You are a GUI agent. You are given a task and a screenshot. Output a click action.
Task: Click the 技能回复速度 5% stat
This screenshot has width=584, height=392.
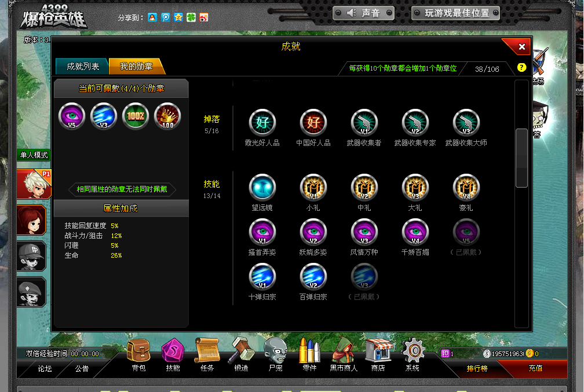92,226
